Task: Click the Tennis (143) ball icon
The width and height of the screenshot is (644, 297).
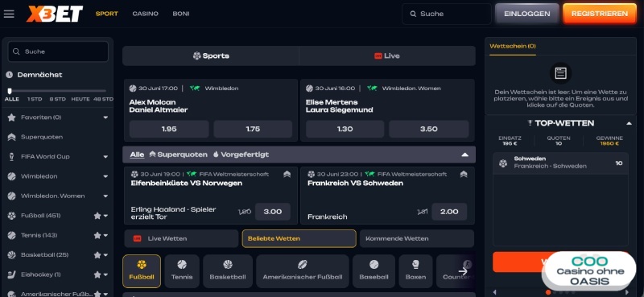Action: pos(11,235)
